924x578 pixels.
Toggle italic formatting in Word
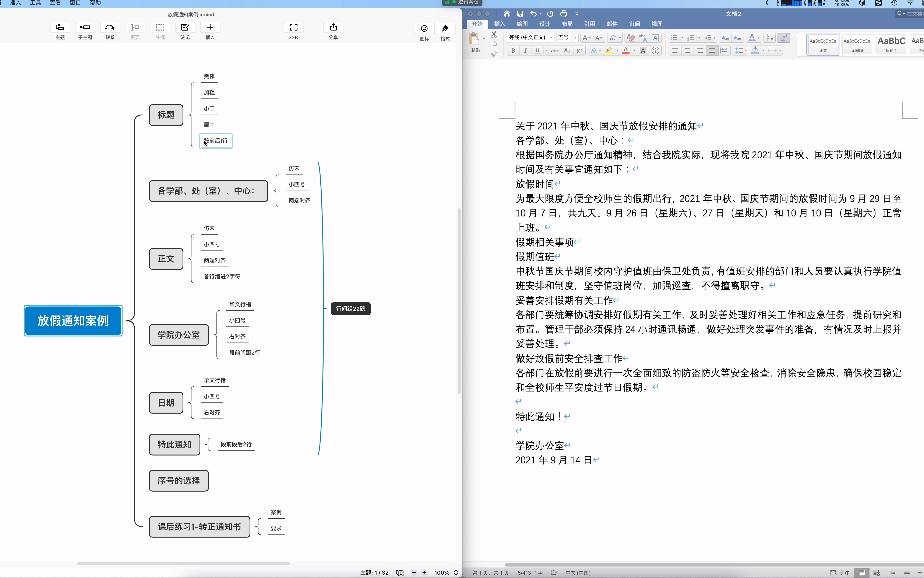click(525, 50)
